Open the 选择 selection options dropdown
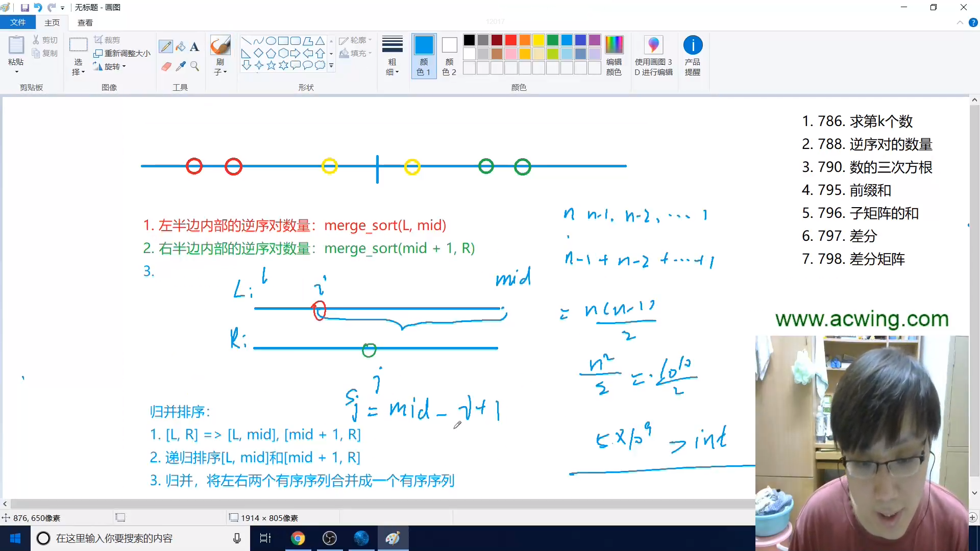 pos(78,67)
